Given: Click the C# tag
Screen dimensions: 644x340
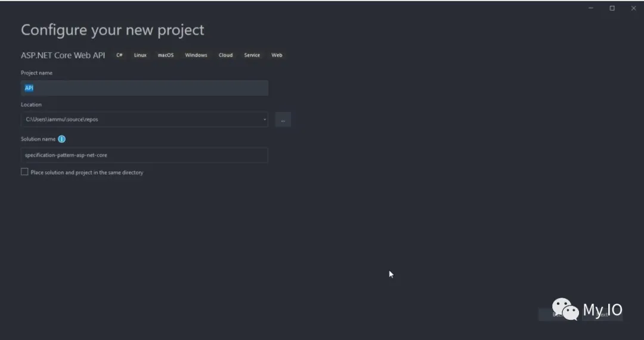Looking at the screenshot, I should [x=119, y=55].
